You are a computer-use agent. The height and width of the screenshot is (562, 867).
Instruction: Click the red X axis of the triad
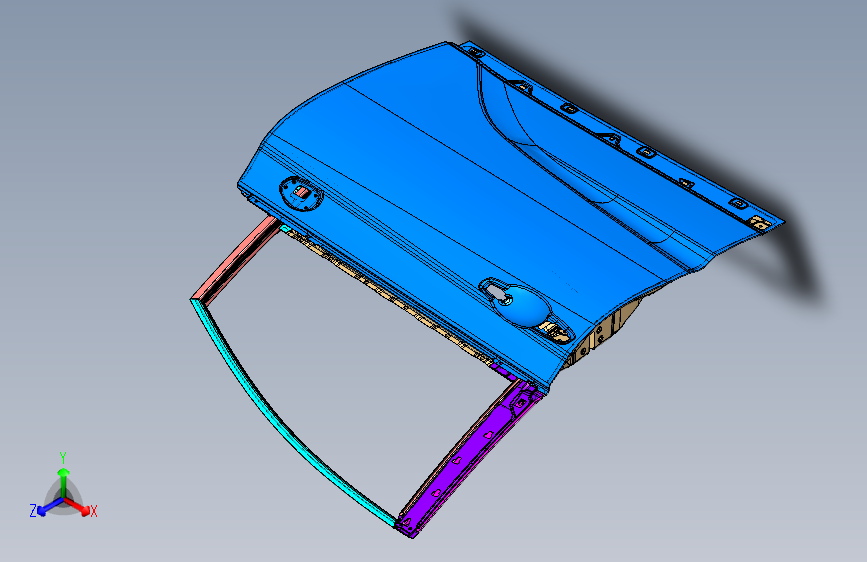coord(77,505)
